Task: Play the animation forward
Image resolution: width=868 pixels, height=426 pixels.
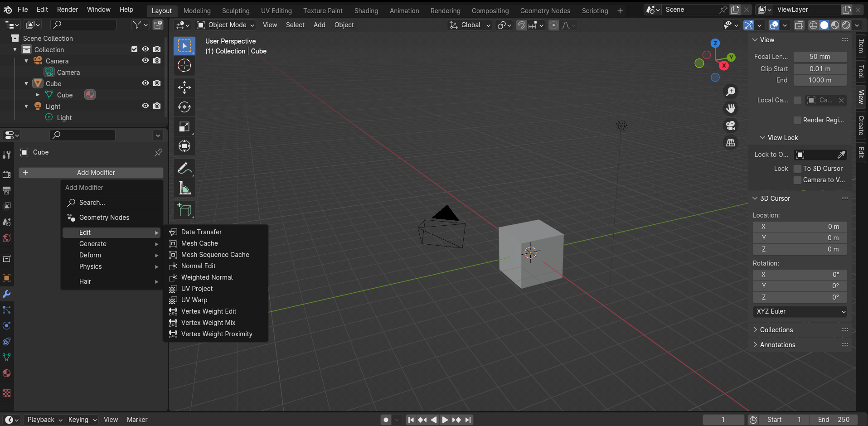Action: pyautogui.click(x=445, y=420)
